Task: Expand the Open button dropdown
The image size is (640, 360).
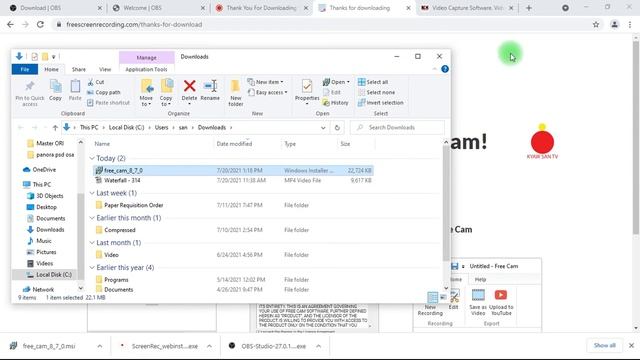Action: (348, 82)
